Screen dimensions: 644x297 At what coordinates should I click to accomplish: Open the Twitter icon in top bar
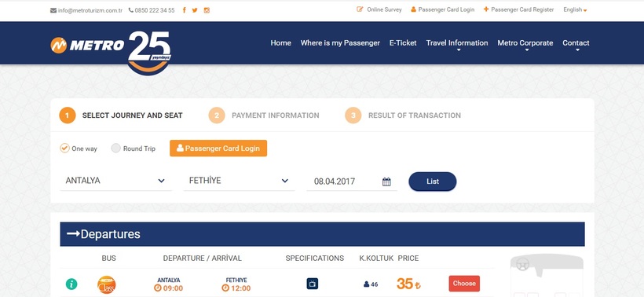tap(195, 10)
